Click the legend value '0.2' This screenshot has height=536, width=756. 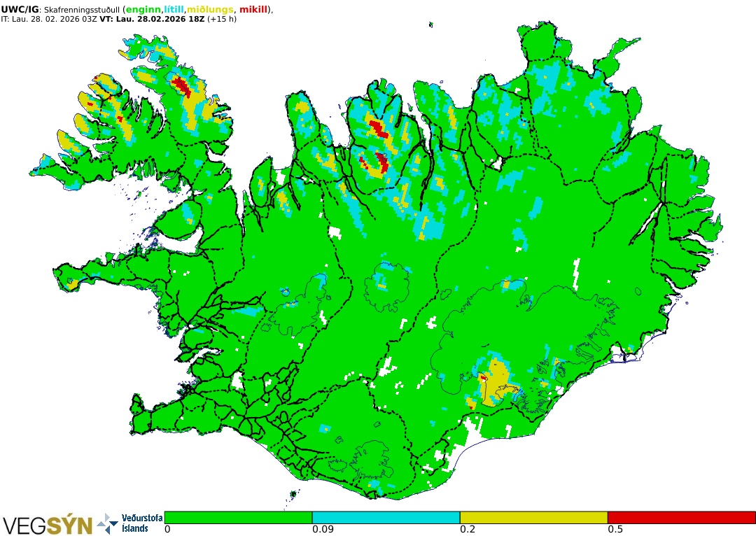pyautogui.click(x=468, y=530)
